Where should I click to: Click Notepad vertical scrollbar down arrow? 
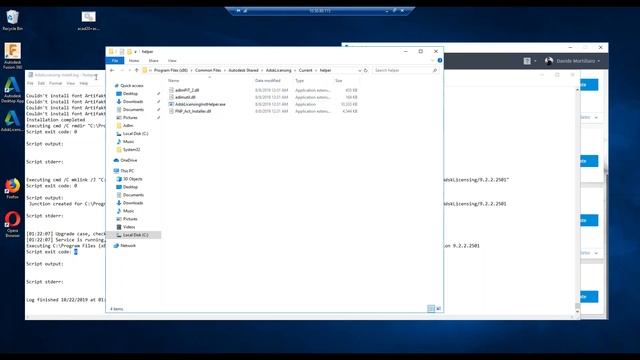coord(577,312)
